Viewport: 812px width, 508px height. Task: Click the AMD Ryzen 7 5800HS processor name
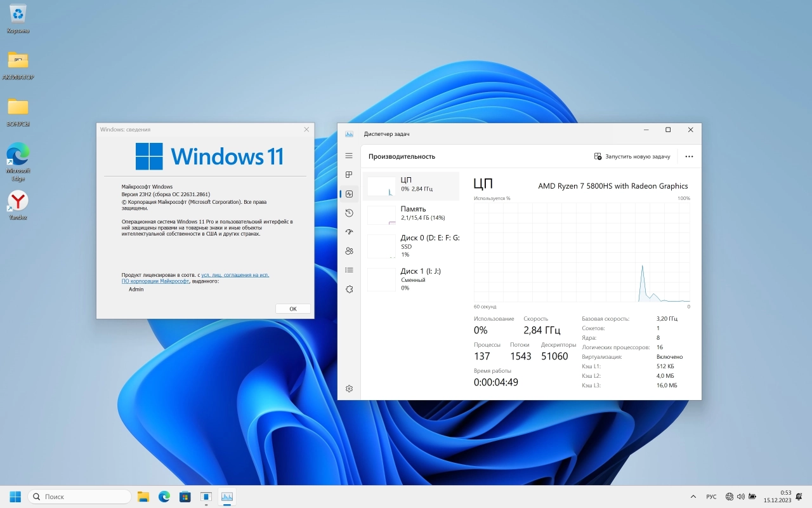pyautogui.click(x=613, y=186)
